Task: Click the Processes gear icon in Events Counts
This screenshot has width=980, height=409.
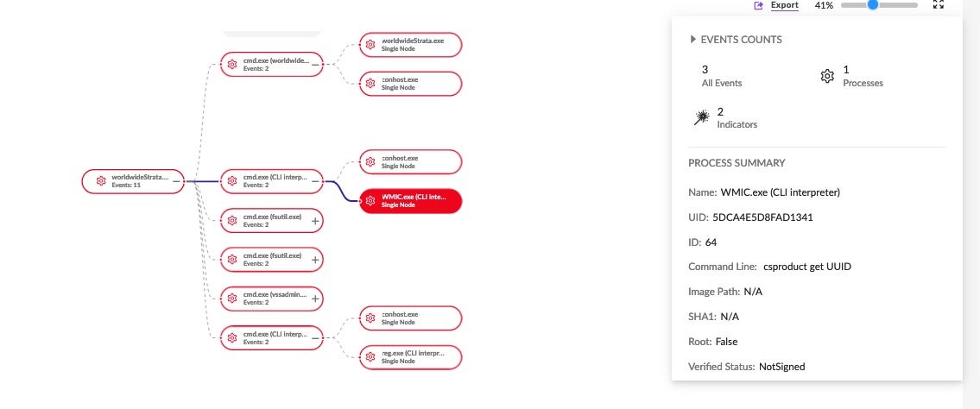Action: coord(826,76)
